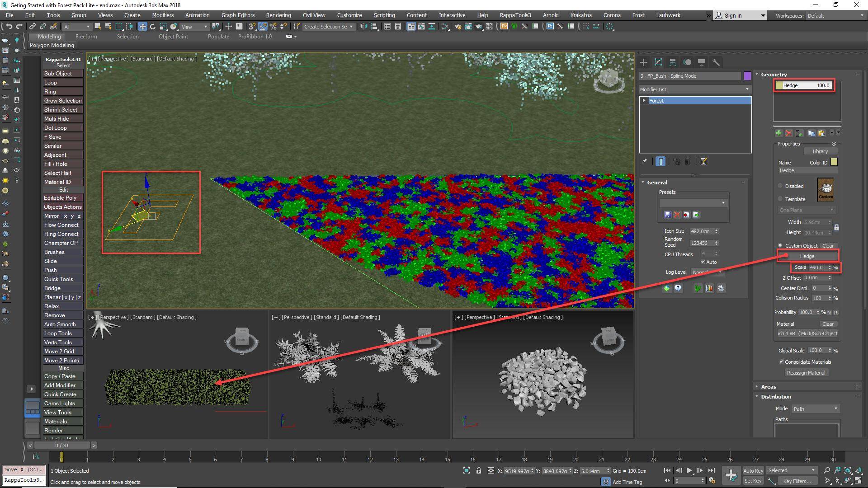The image size is (868, 488).
Task: Select the Custom Object radio button
Action: click(780, 245)
